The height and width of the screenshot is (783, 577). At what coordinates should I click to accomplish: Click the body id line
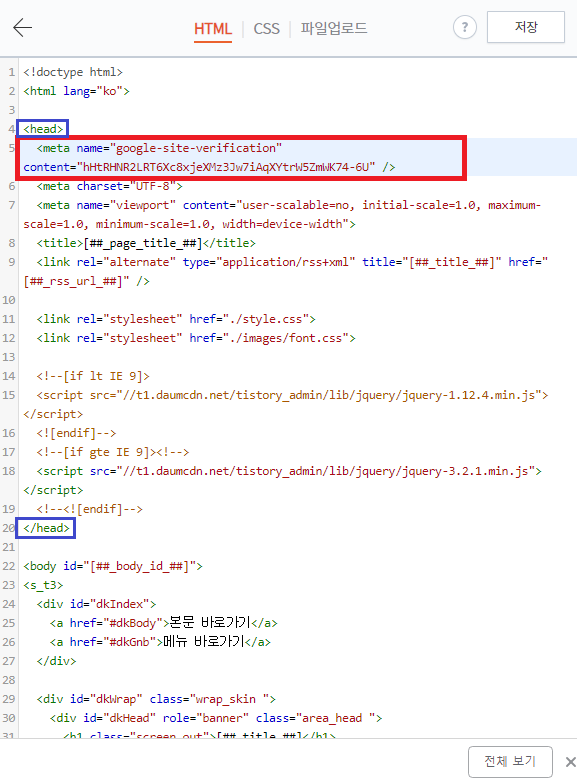point(113,566)
